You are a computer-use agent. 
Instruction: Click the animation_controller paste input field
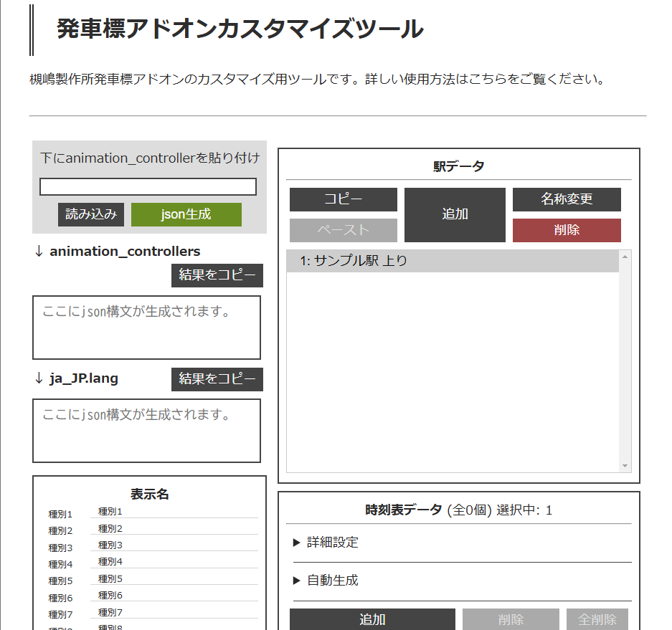click(148, 187)
